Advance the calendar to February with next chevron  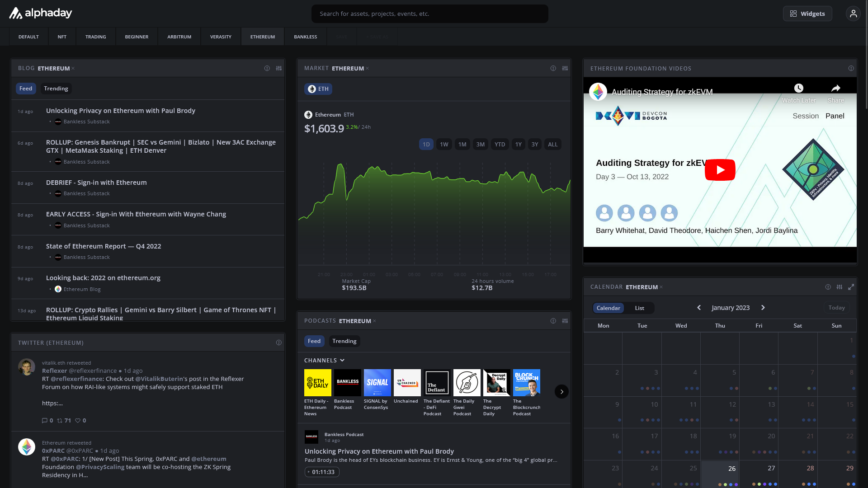(x=763, y=307)
